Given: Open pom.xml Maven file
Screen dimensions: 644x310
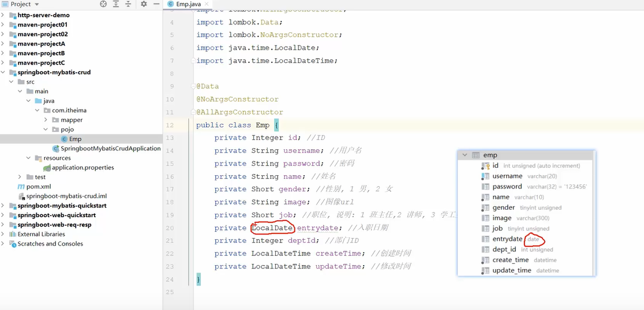Looking at the screenshot, I should [39, 187].
